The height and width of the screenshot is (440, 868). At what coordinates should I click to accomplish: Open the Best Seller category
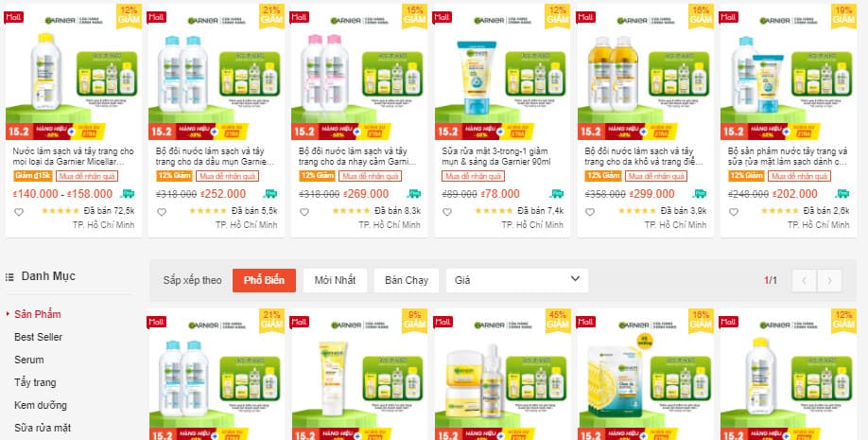tap(38, 337)
